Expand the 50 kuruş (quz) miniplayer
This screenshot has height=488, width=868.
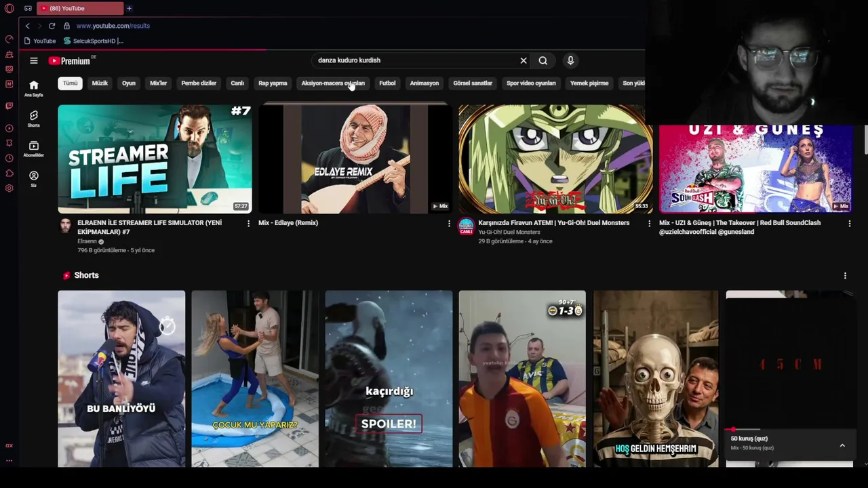842,445
